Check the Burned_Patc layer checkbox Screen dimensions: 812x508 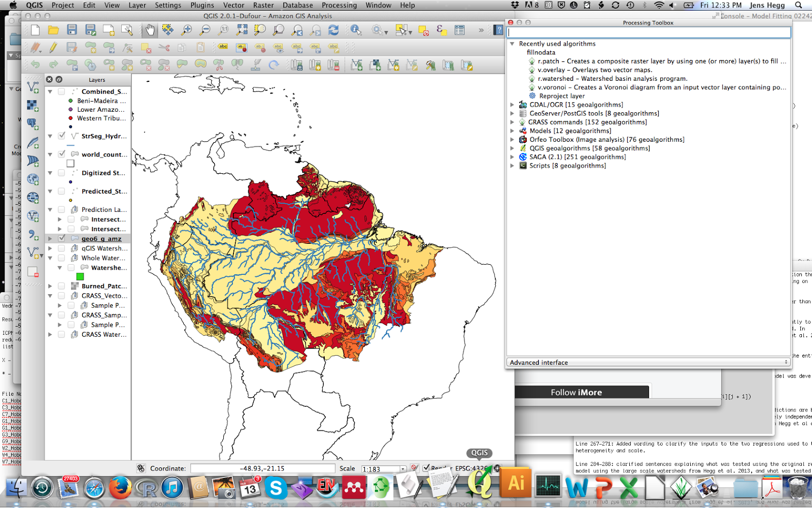click(x=61, y=286)
